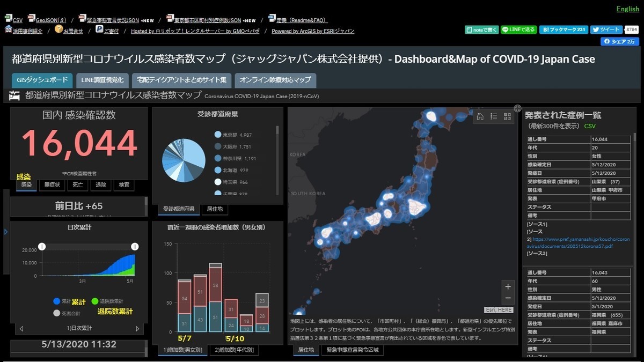Image resolution: width=644 pixels, height=362 pixels.
Task: Select 埼玉県 in the pie legend
Action: tap(231, 182)
